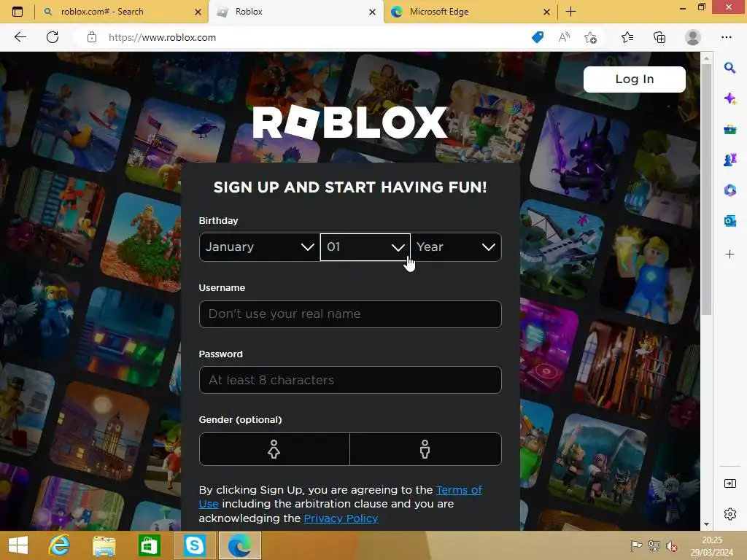Activate Read Aloud icon in address bar
Screen dimensions: 747x560
click(x=564, y=37)
